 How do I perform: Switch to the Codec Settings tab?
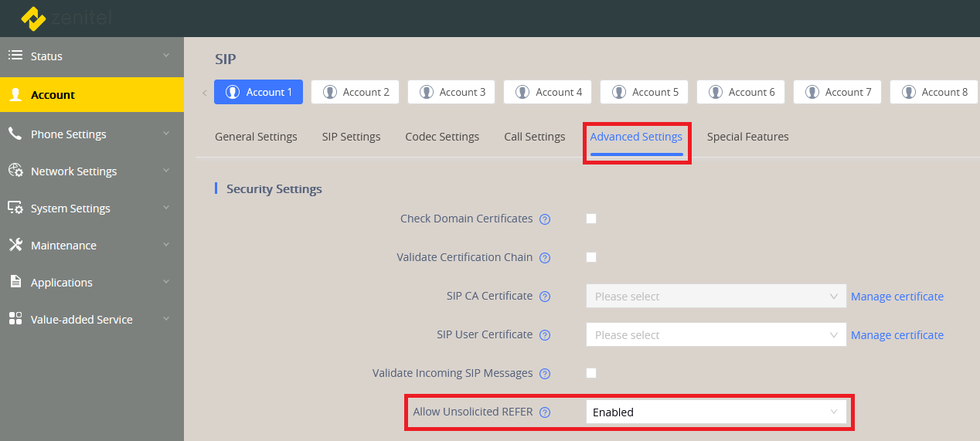pyautogui.click(x=442, y=137)
